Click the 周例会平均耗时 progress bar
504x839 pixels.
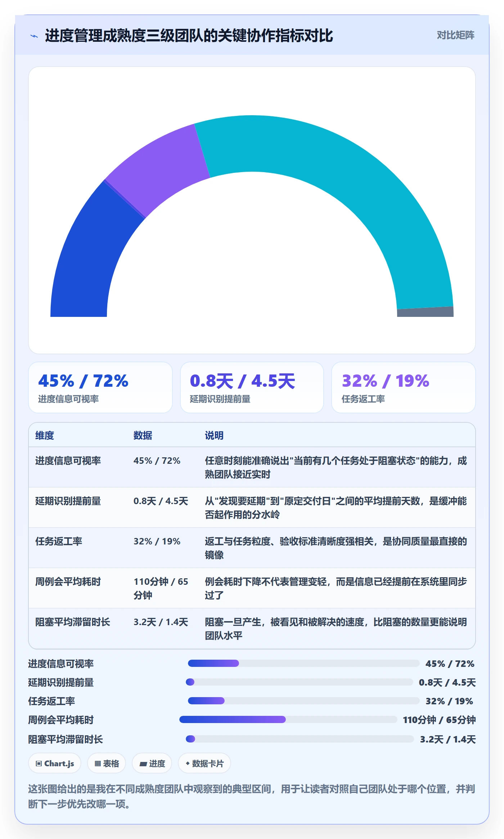pyautogui.click(x=288, y=719)
